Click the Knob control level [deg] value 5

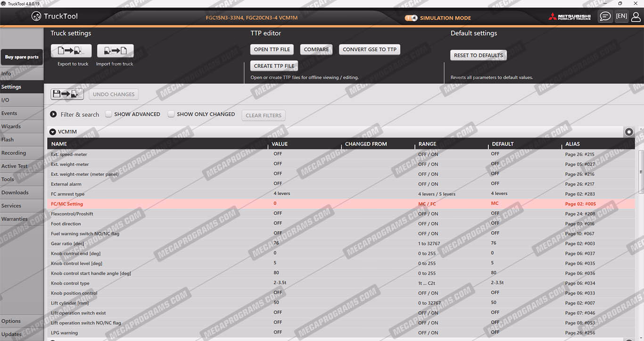click(x=275, y=263)
